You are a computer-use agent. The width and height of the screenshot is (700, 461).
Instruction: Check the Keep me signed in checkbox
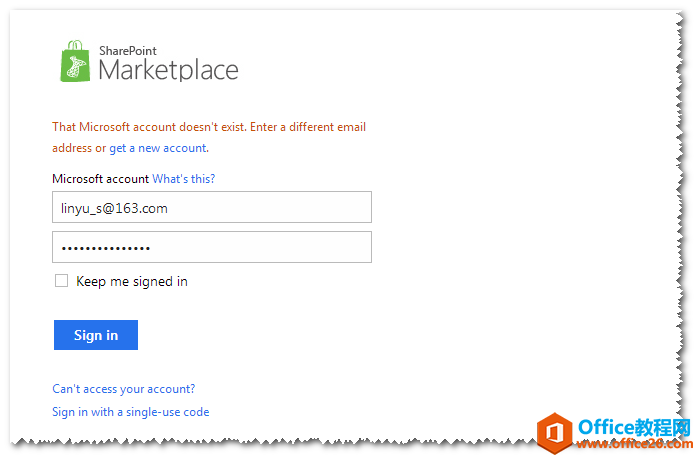click(x=62, y=281)
